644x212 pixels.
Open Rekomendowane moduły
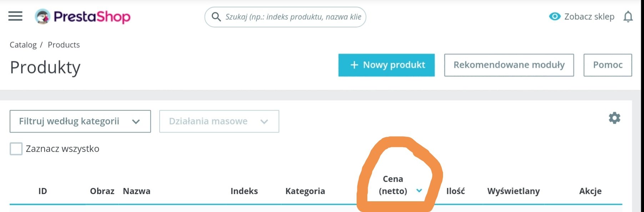click(509, 65)
